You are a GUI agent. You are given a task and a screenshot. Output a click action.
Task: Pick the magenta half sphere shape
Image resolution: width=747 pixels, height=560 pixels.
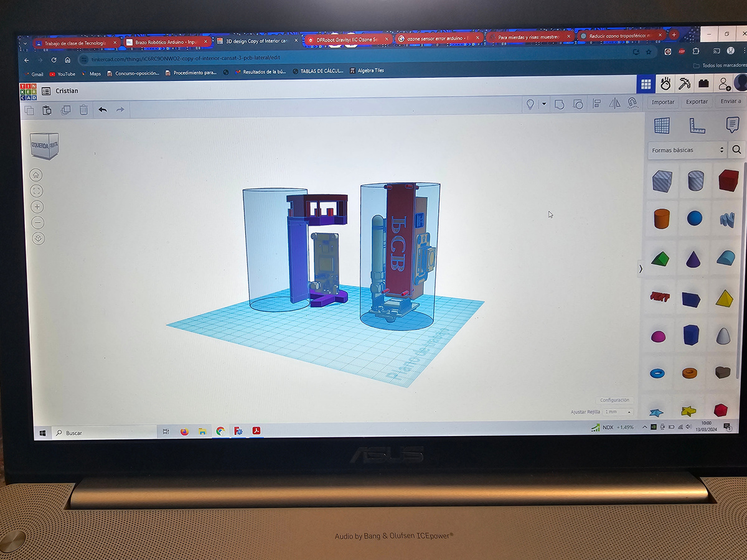(658, 337)
